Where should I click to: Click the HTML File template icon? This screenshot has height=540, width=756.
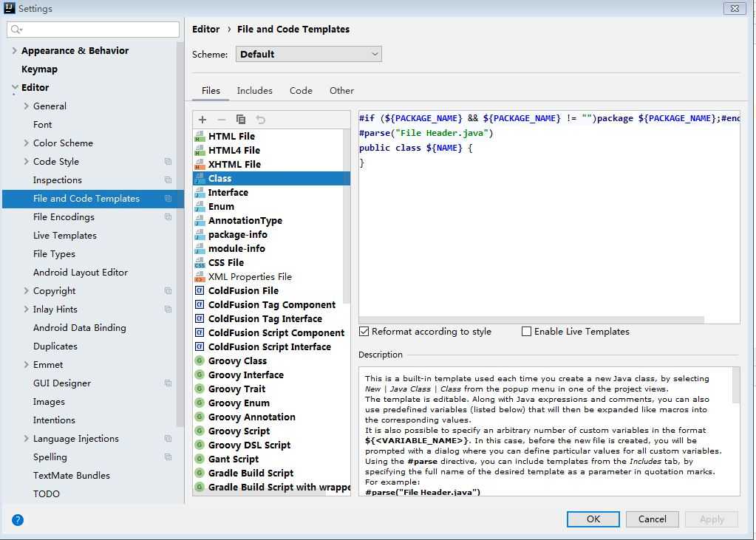[x=200, y=137]
